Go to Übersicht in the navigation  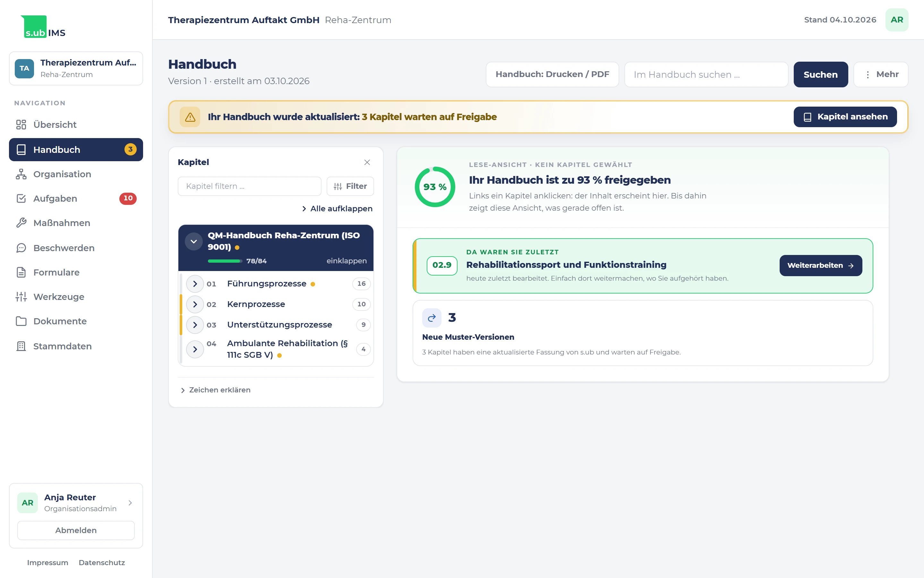[x=76, y=125]
